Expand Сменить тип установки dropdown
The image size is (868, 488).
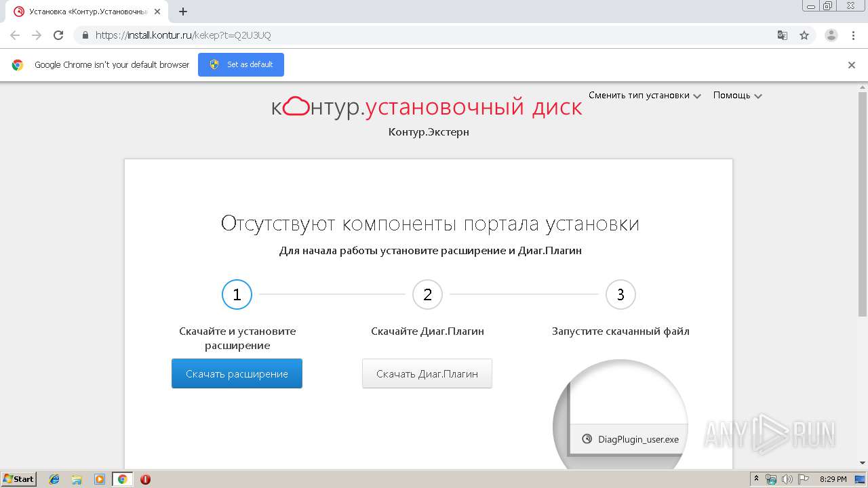[x=644, y=96]
